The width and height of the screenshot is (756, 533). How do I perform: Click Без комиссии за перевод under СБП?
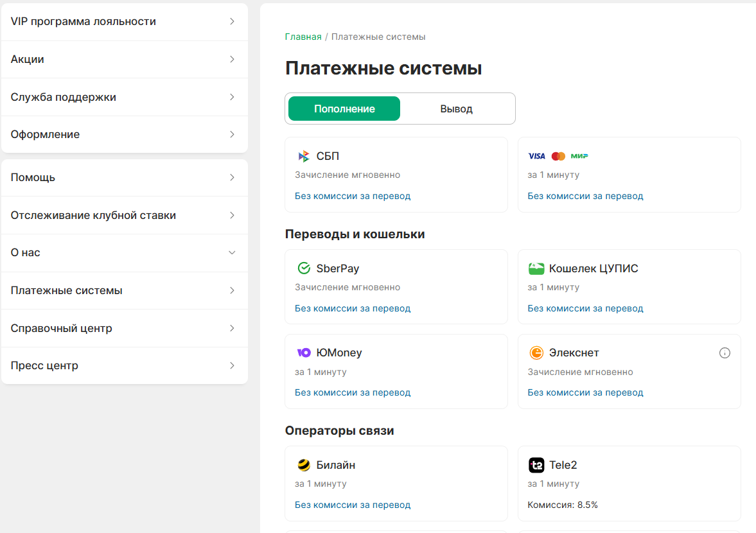(x=353, y=196)
